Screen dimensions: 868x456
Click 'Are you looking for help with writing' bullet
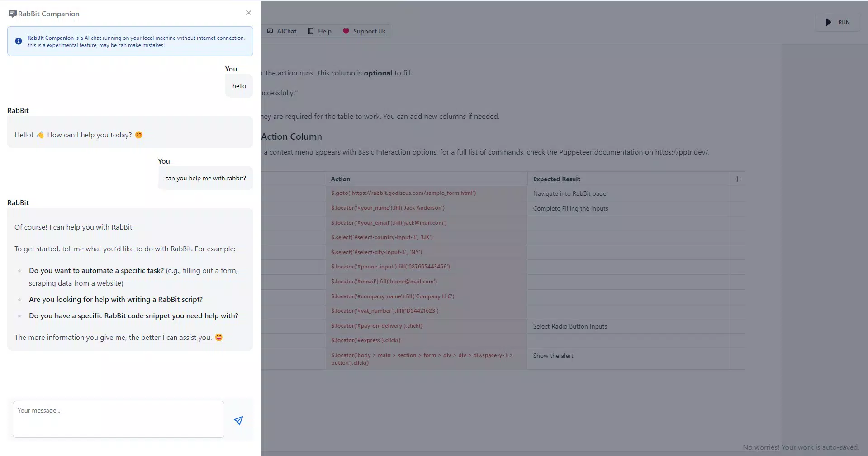116,299
